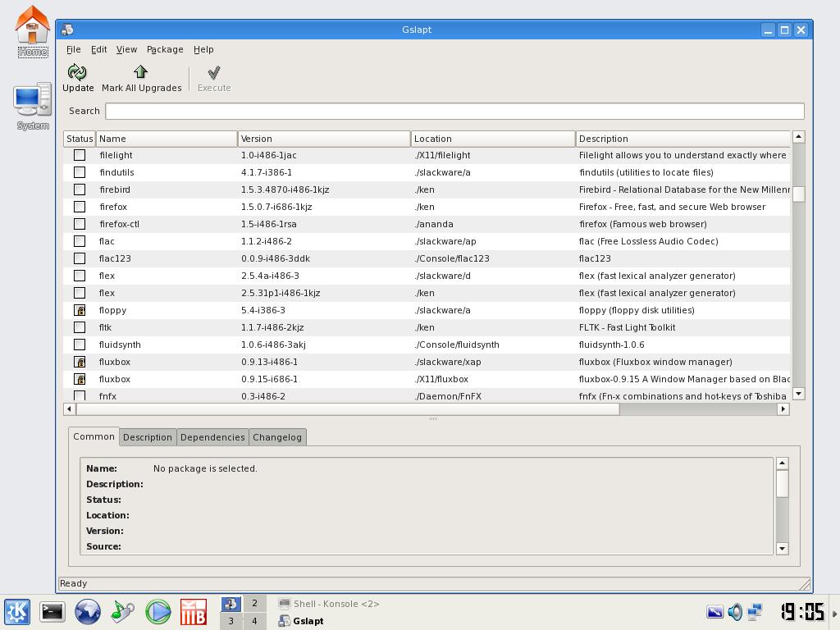Switch to the Description tab
Image resolution: width=840 pixels, height=630 pixels.
148,437
